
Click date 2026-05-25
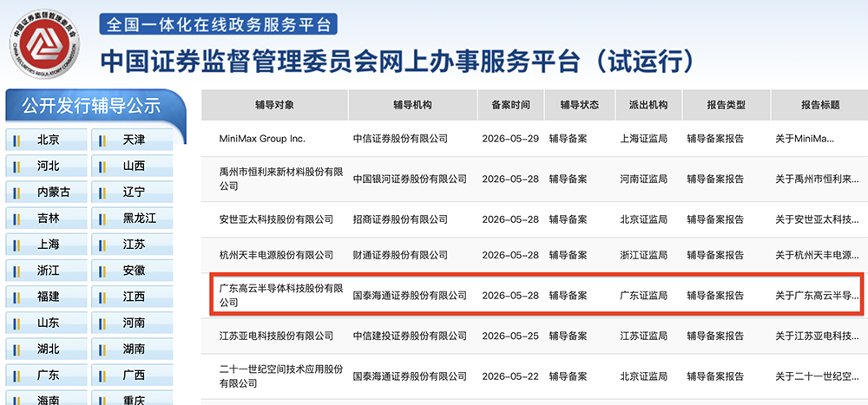[510, 336]
